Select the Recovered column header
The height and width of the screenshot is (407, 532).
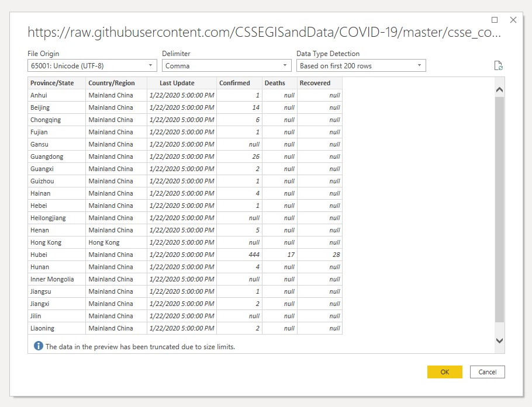(x=320, y=83)
